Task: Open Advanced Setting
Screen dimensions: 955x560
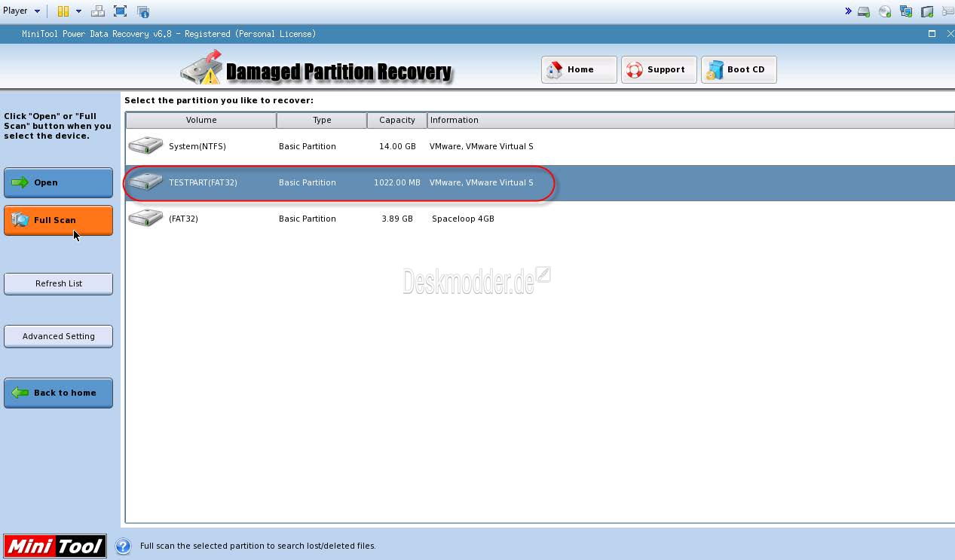Action: click(58, 336)
